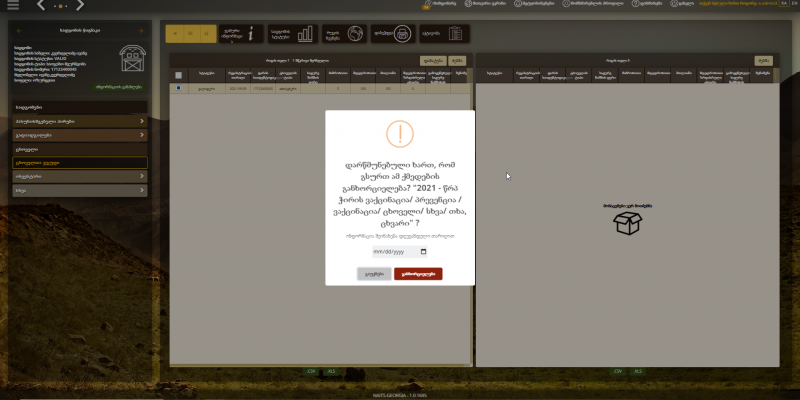This screenshot has height=400, width=800.
Task: Click the small rightmost button in left table header
Action: [x=457, y=61]
